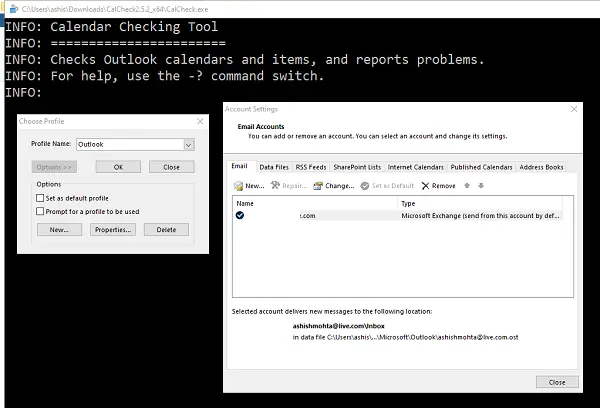Click the Profile Name Outlook field

click(130, 144)
